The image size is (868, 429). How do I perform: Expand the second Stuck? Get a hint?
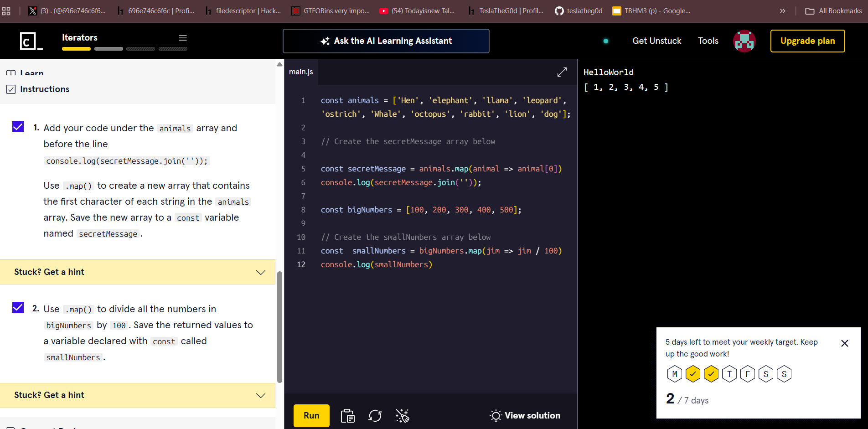point(138,395)
